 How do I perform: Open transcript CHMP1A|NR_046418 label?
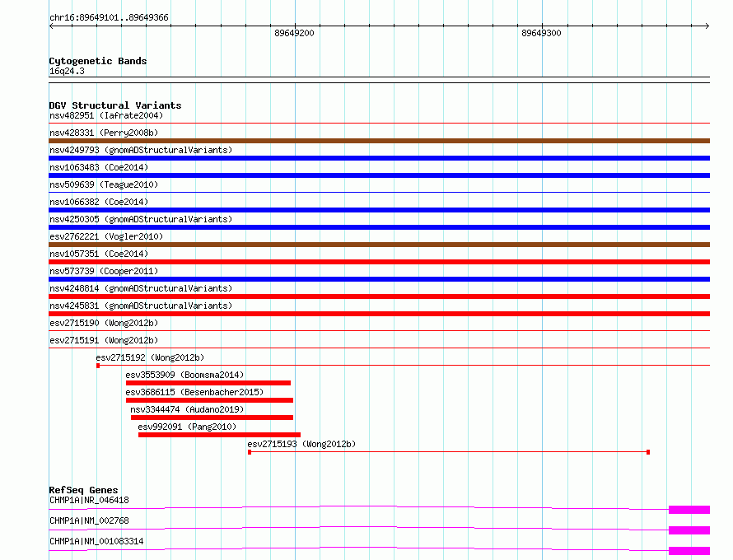click(89, 500)
